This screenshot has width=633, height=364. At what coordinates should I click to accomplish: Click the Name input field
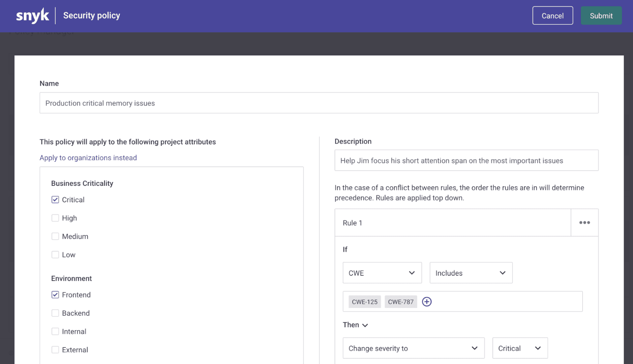pos(319,102)
